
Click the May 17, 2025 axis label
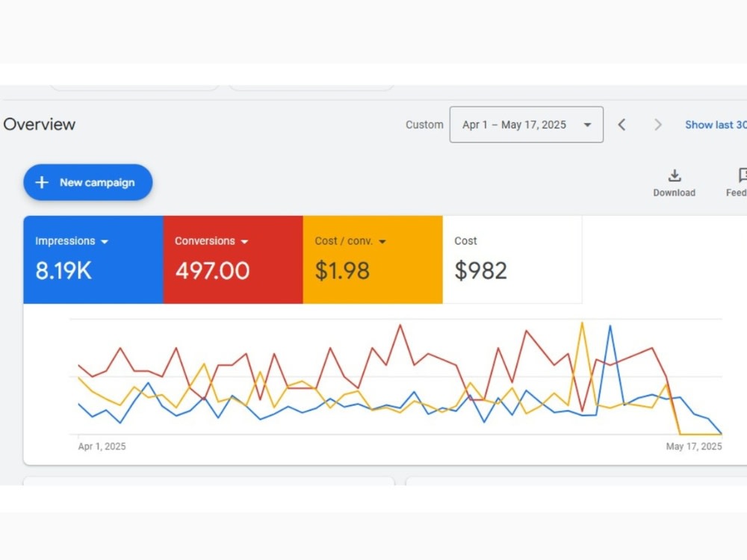coord(694,447)
